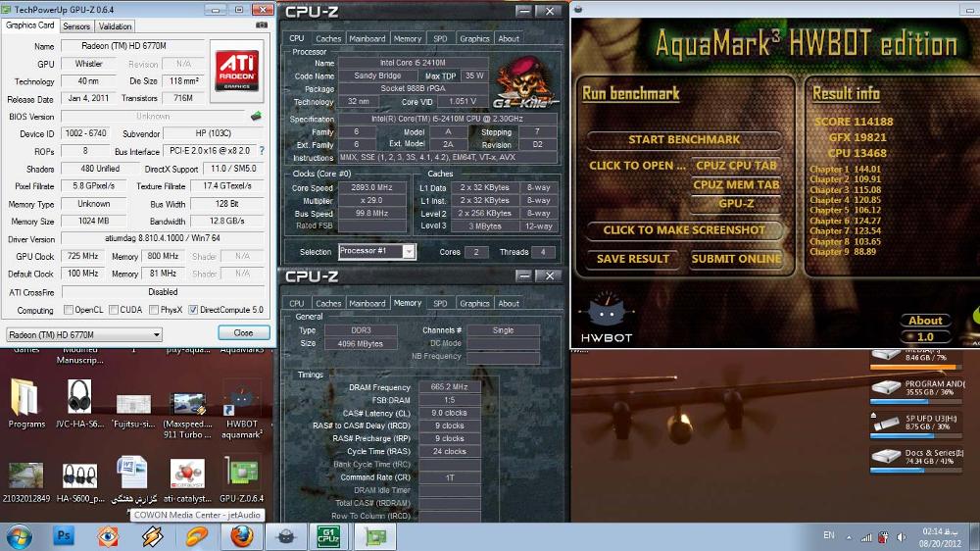
Task: Click CPUZ MEM TAB button
Action: pos(736,184)
